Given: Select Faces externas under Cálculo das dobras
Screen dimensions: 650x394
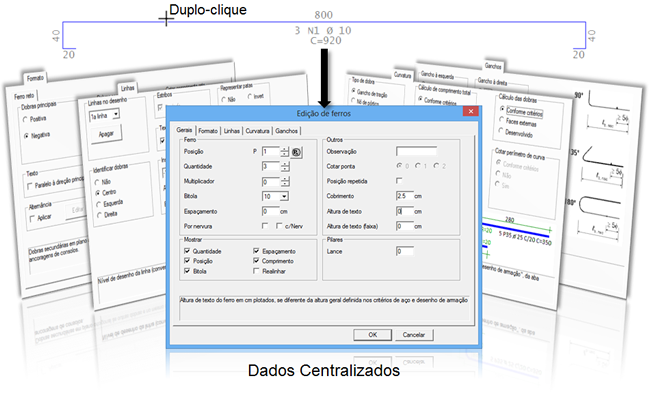Looking at the screenshot, I should pyautogui.click(x=501, y=120).
